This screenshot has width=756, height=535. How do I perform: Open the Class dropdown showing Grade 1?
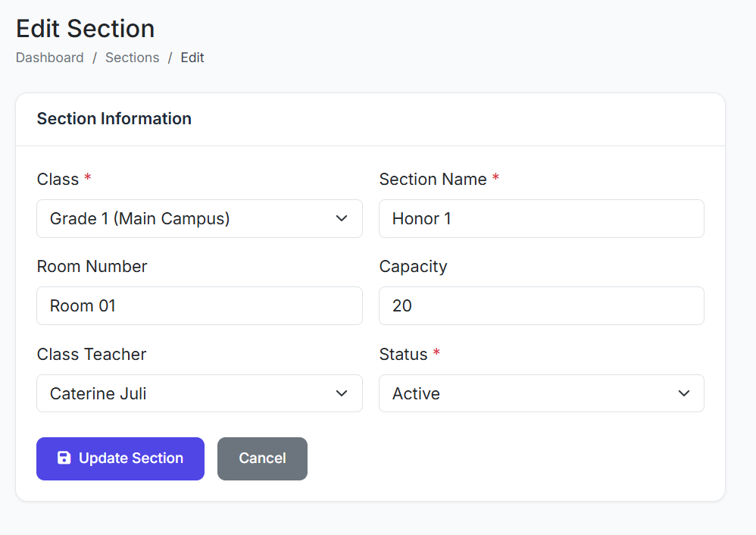(x=199, y=219)
